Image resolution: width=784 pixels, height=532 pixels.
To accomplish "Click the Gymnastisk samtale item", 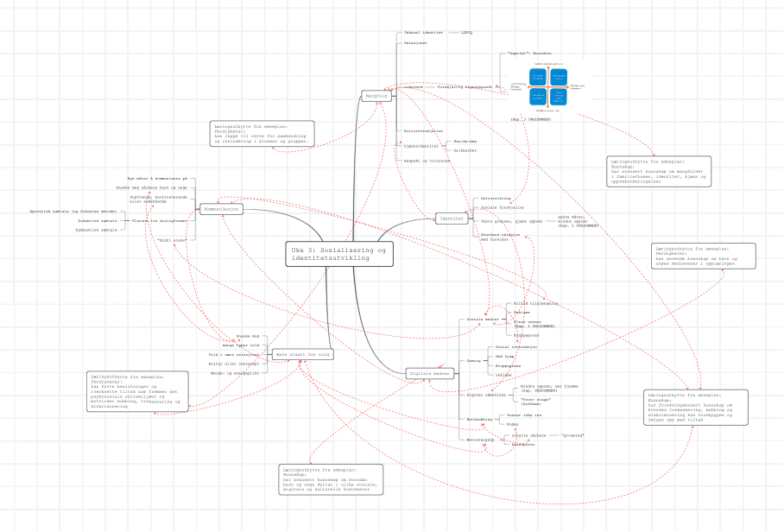I will tap(97, 230).
